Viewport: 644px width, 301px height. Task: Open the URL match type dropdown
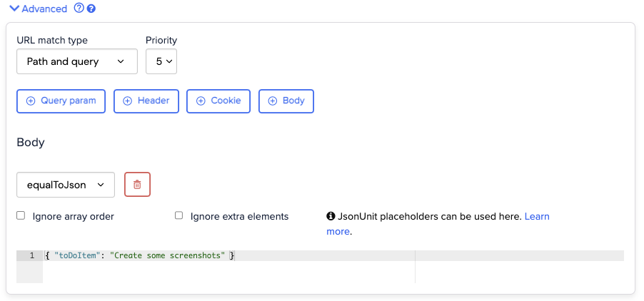(77, 61)
